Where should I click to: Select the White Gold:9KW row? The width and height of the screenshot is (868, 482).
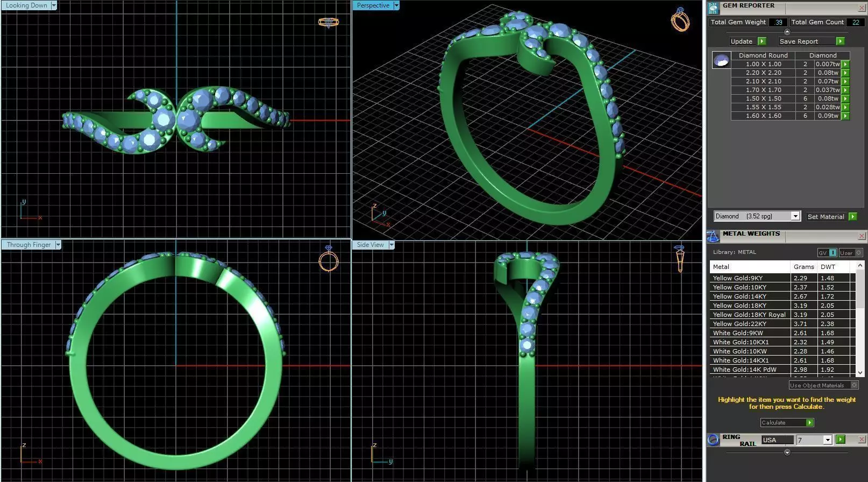[x=782, y=333]
